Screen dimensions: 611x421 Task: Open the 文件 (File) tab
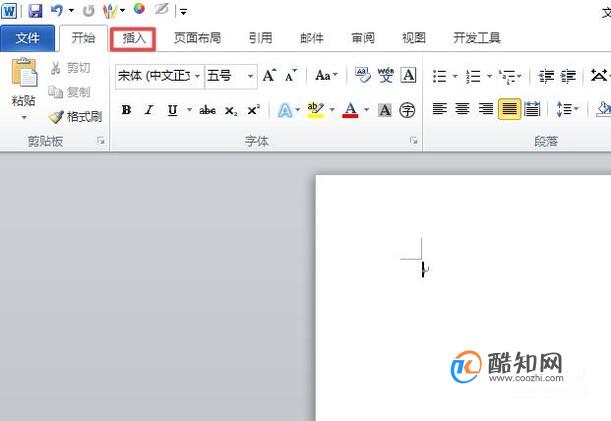(x=27, y=38)
